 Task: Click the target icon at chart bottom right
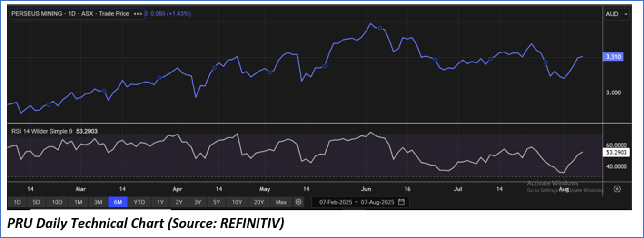pos(617,189)
